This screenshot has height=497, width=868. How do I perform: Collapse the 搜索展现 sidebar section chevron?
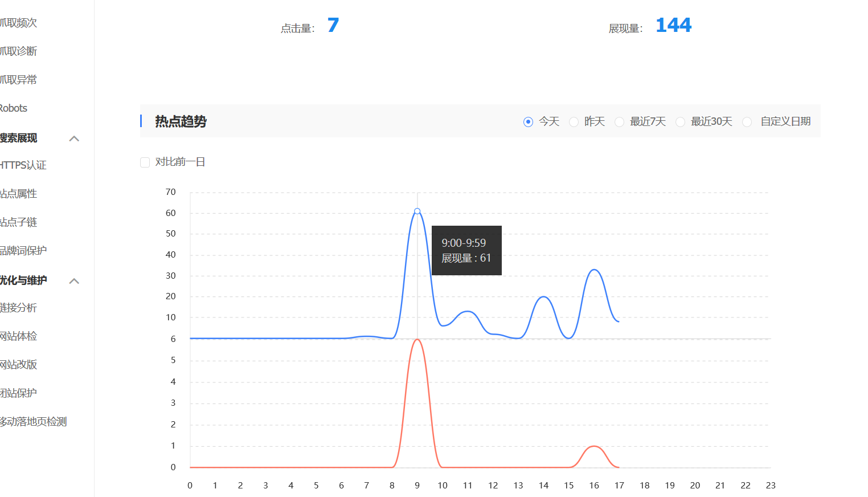74,138
